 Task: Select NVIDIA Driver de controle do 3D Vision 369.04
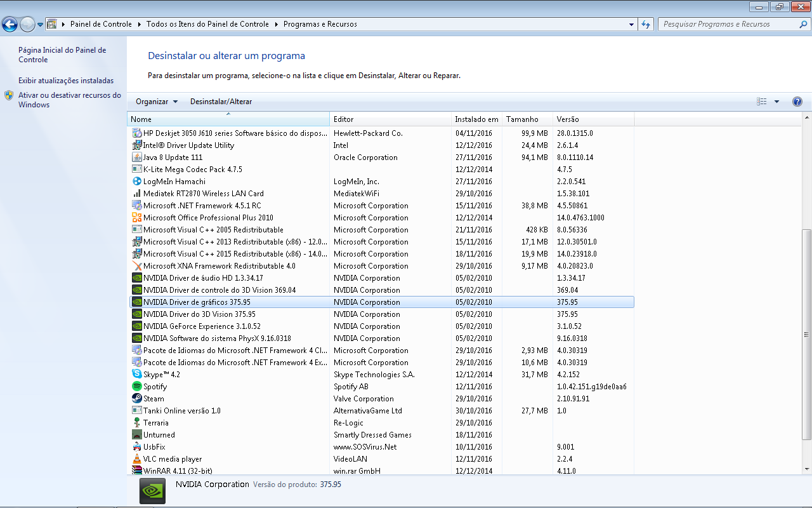(x=382, y=290)
